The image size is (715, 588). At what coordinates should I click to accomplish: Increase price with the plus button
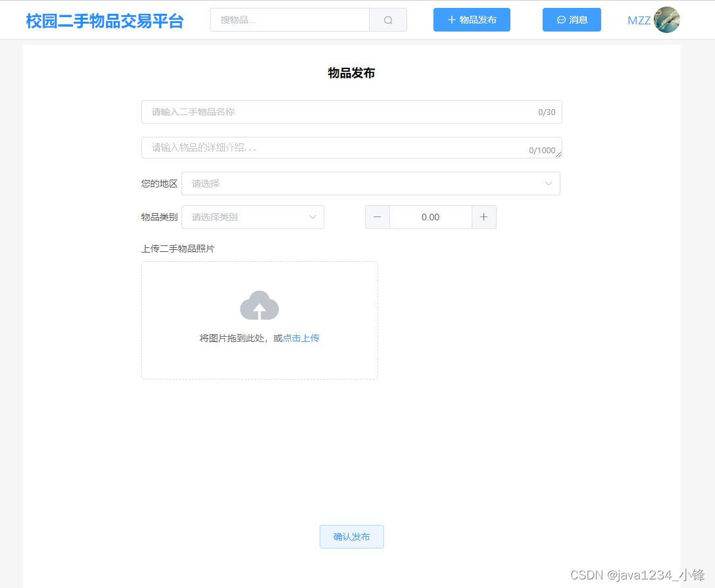click(x=484, y=217)
